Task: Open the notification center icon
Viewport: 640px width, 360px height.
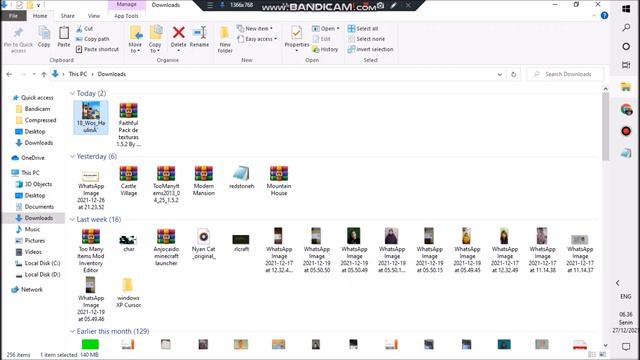Action: point(626,347)
